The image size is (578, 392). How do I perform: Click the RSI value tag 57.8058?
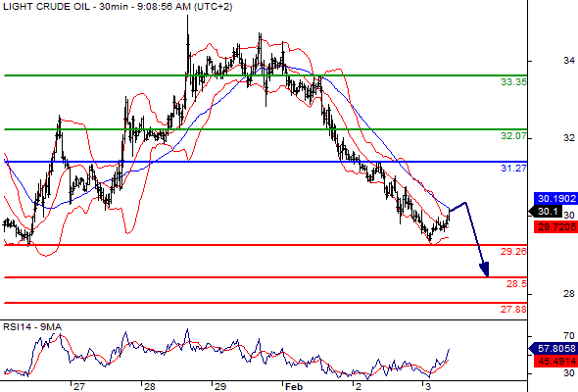pos(554,348)
